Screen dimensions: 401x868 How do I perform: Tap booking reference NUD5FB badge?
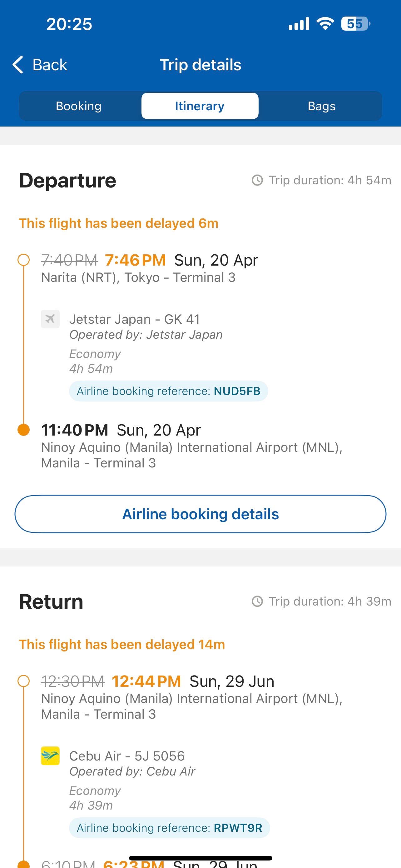[x=168, y=391]
